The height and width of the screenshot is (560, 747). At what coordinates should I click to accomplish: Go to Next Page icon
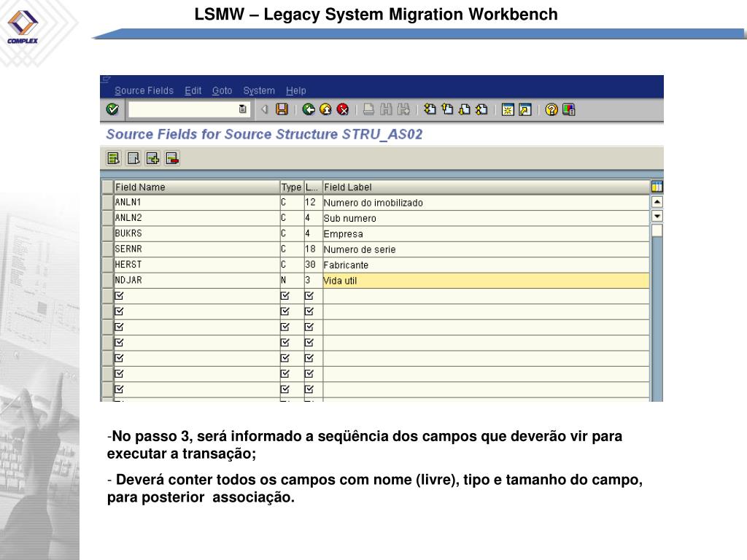pyautogui.click(x=464, y=109)
